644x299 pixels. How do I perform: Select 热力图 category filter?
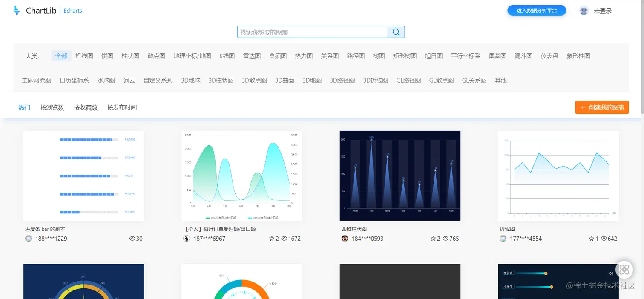304,56
